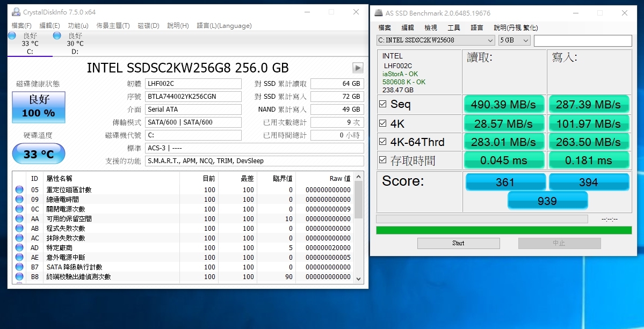Viewport: 644px width, 329px height.
Task: Open 檢視 menu in AS SSD Benchmark
Action: coord(430,28)
